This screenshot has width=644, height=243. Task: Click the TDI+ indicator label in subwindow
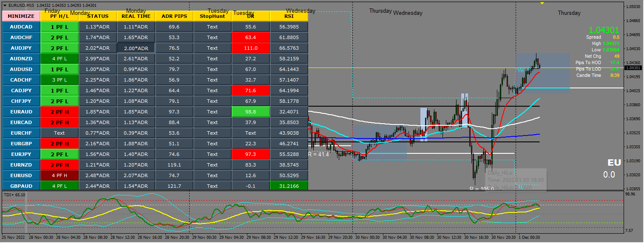pos(14,195)
